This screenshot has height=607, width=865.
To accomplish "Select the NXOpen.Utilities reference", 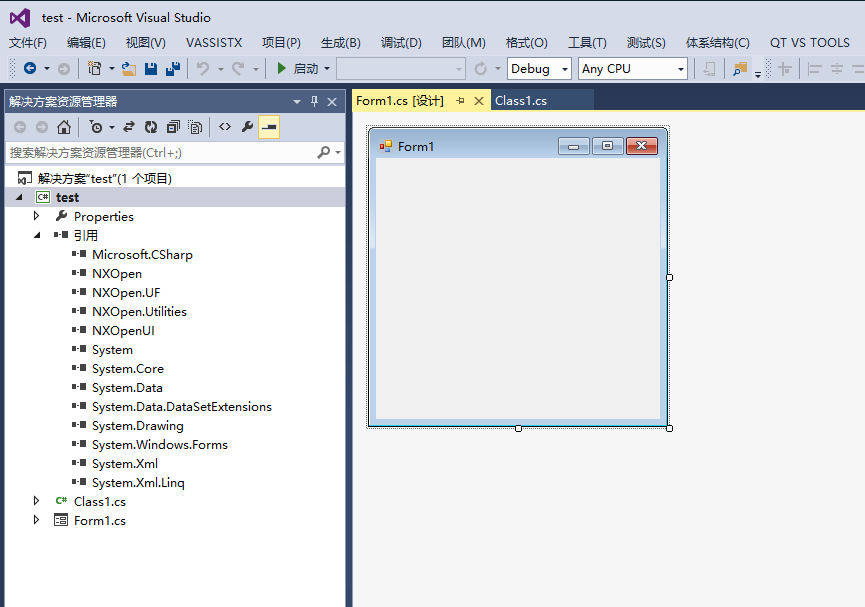I will click(140, 312).
